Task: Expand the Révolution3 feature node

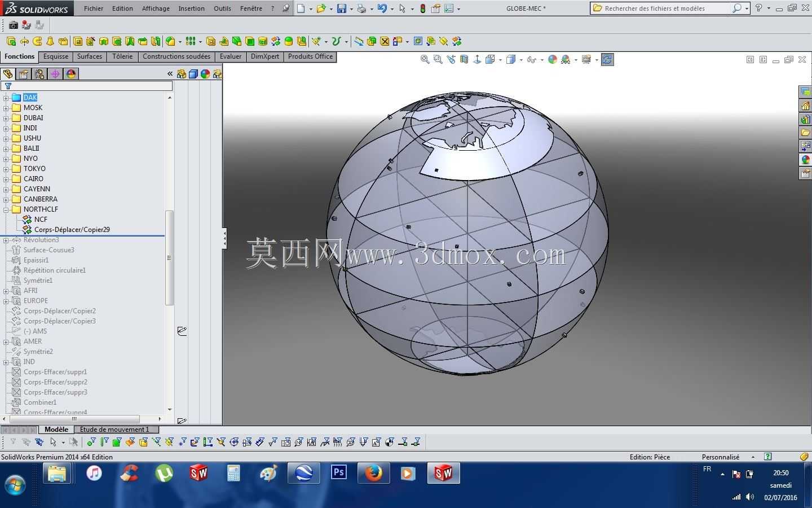Action: click(x=6, y=240)
